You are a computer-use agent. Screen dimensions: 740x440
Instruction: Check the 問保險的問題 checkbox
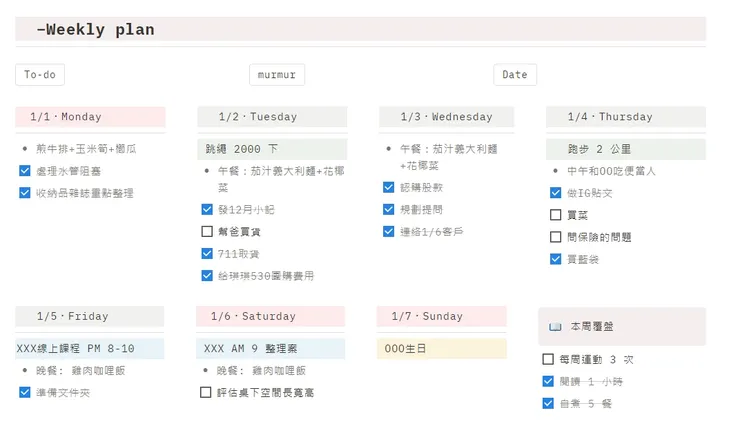coord(555,237)
